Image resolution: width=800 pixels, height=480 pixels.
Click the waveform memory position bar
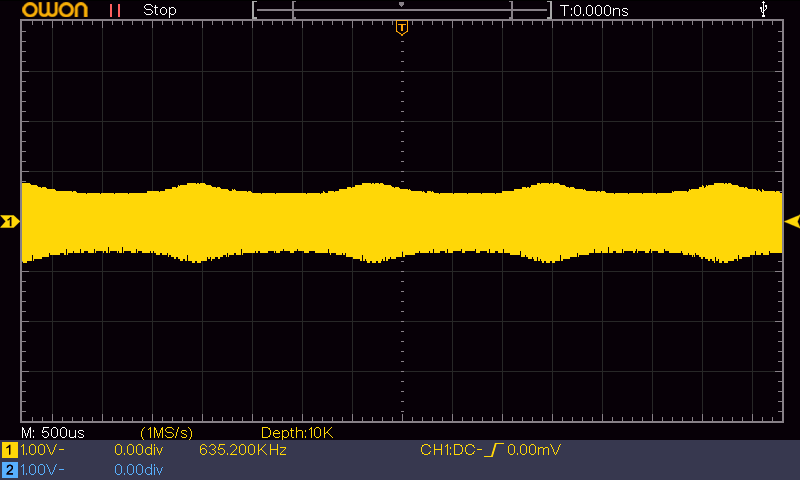(x=402, y=10)
